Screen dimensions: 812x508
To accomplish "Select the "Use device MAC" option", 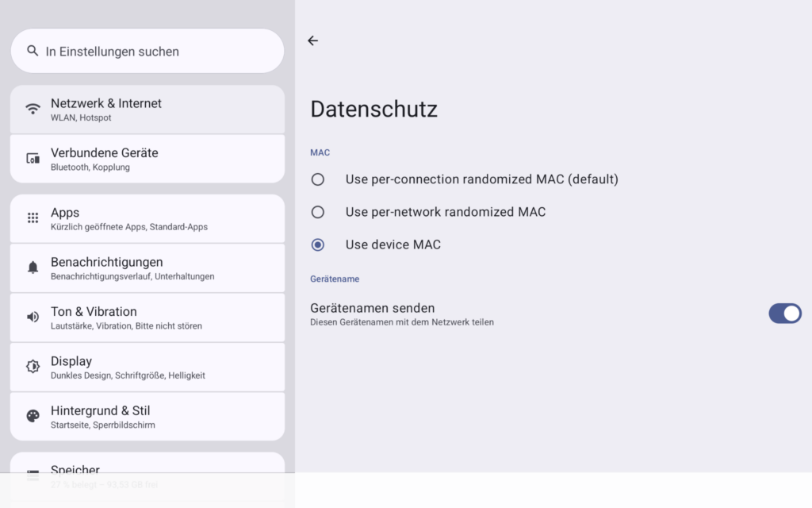I will (x=318, y=244).
